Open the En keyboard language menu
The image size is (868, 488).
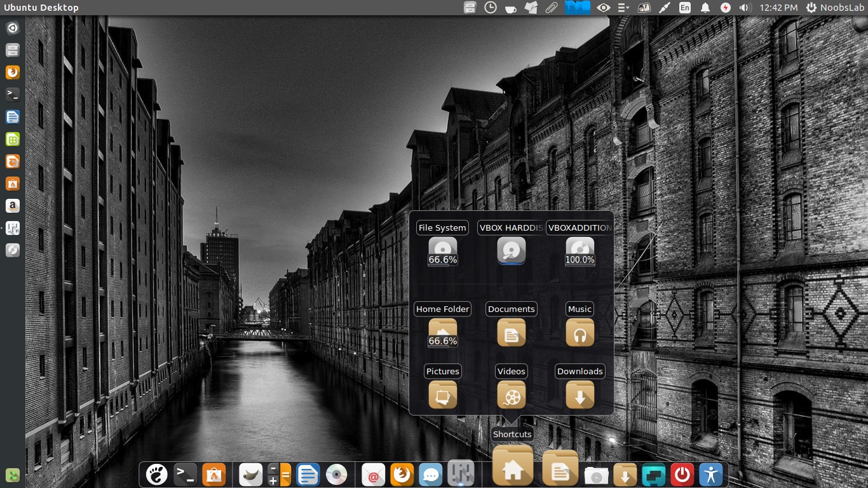(684, 8)
